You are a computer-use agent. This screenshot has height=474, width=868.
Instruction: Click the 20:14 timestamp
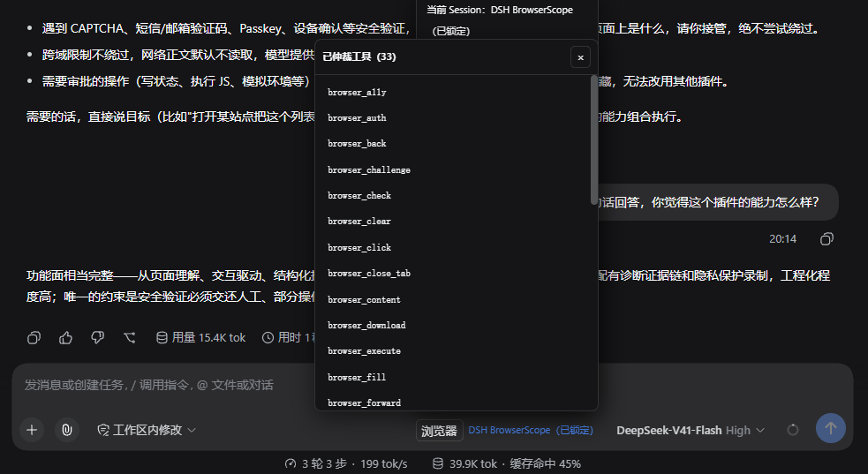[x=782, y=239]
